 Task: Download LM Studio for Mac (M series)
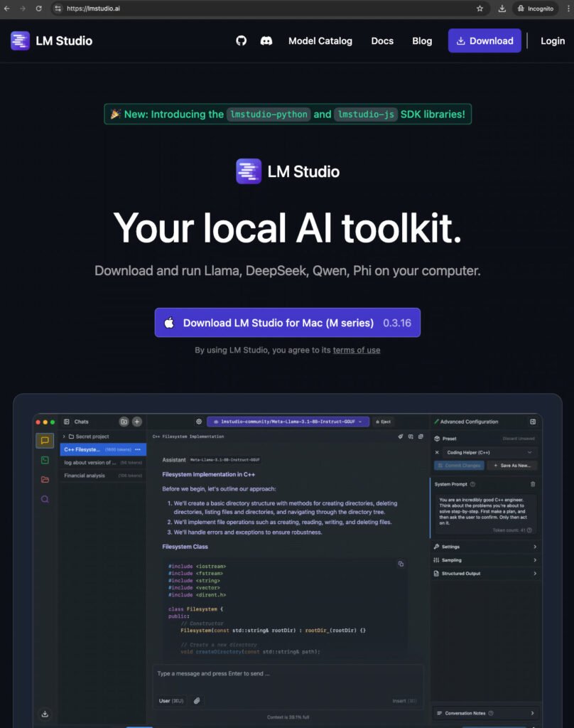[x=287, y=323]
